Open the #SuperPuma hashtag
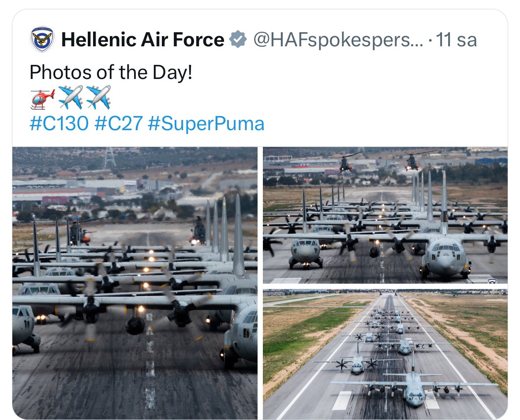This screenshot has width=520, height=420. (206, 124)
